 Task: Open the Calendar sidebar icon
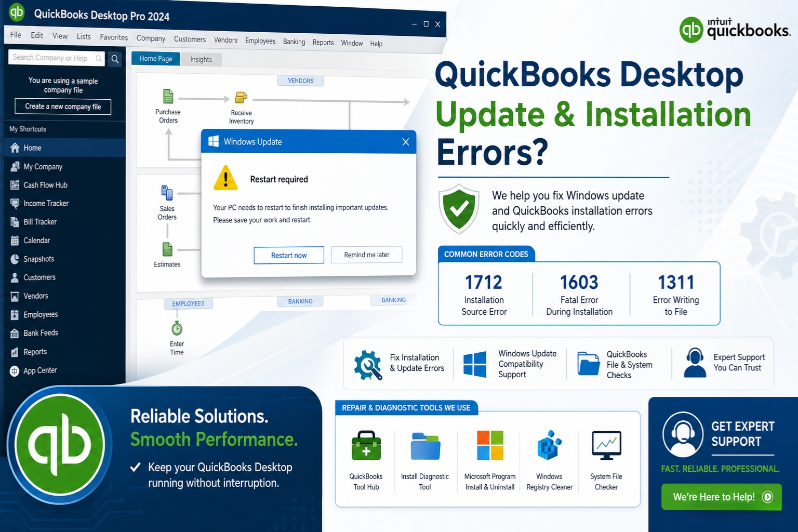[15, 241]
